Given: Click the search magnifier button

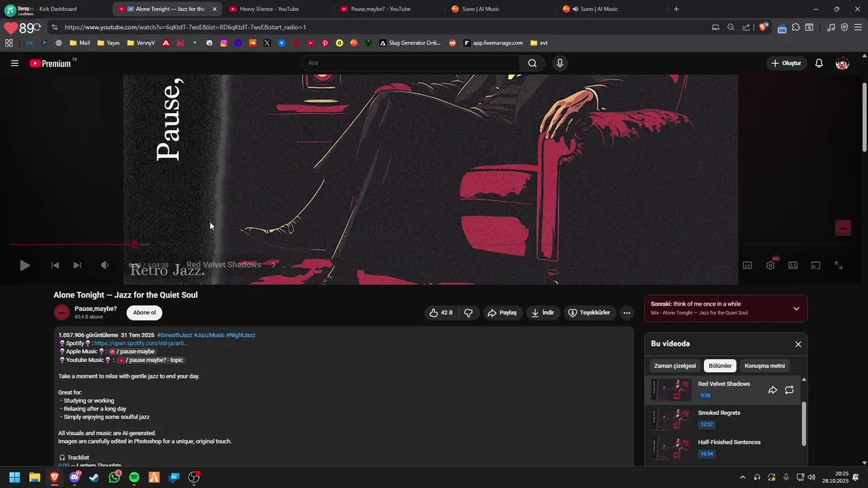Looking at the screenshot, I should (x=532, y=63).
